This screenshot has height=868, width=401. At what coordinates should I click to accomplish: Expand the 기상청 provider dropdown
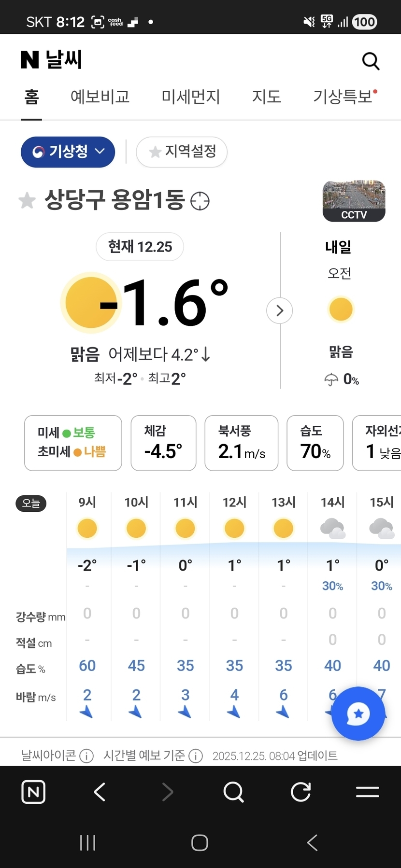(x=68, y=152)
